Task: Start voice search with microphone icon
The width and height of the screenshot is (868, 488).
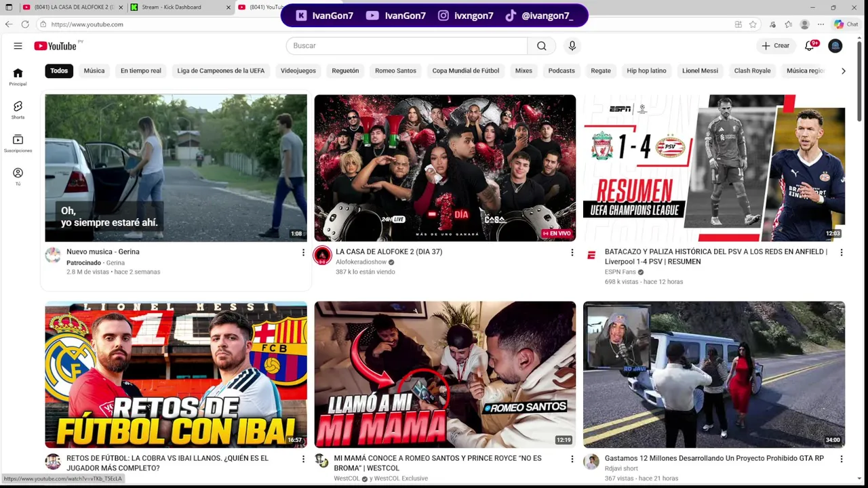Action: point(572,45)
